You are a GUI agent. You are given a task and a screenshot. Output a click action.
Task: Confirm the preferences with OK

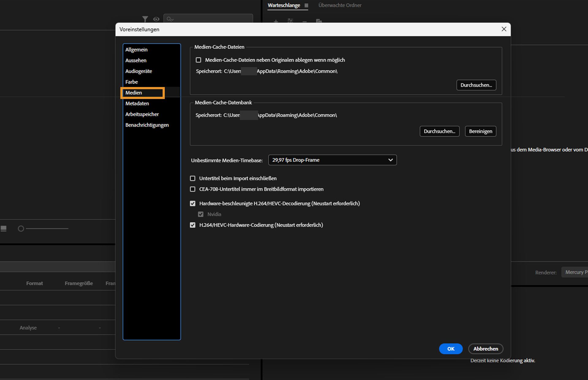450,349
